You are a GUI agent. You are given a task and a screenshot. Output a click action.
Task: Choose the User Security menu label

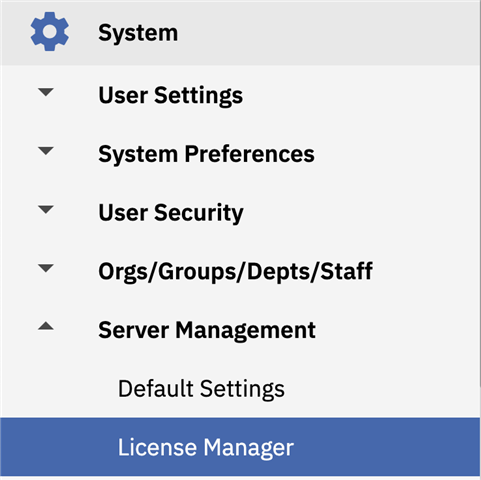click(171, 213)
